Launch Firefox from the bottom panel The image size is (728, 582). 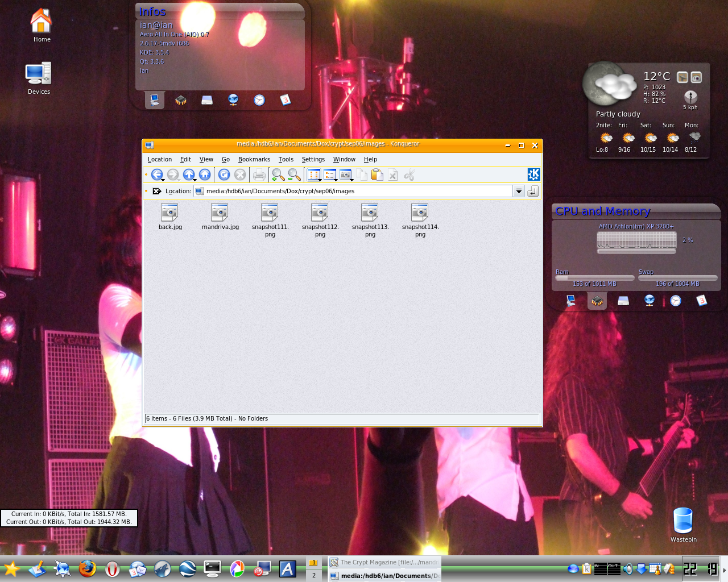pyautogui.click(x=87, y=568)
